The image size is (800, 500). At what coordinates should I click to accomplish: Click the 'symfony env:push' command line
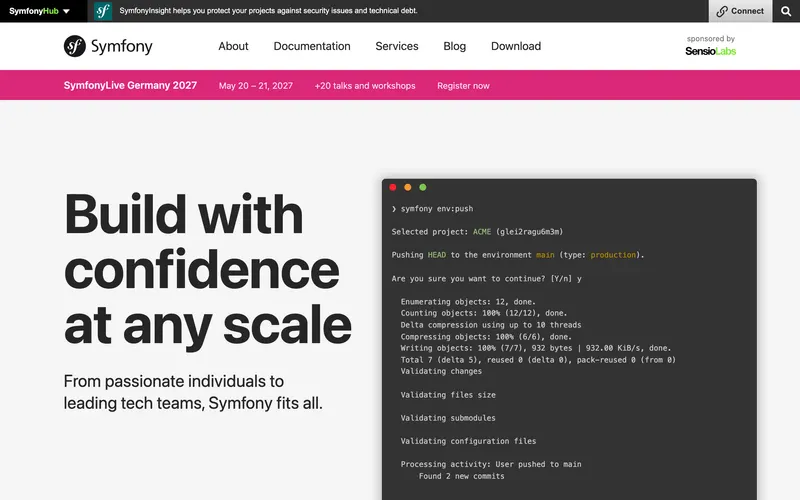(432, 209)
